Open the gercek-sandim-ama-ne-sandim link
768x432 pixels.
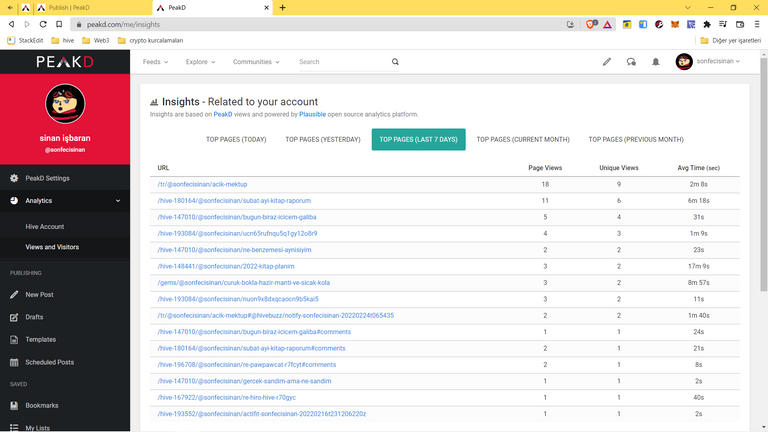click(244, 381)
